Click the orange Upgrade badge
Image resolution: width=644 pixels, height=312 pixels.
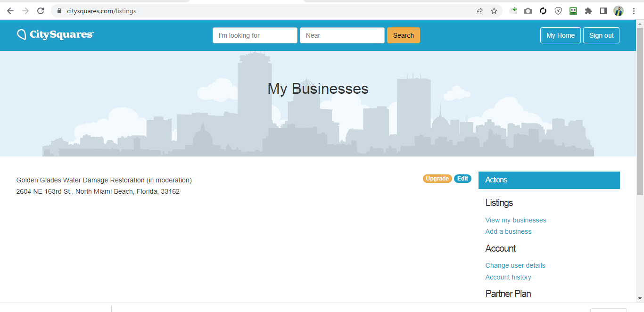(x=438, y=179)
